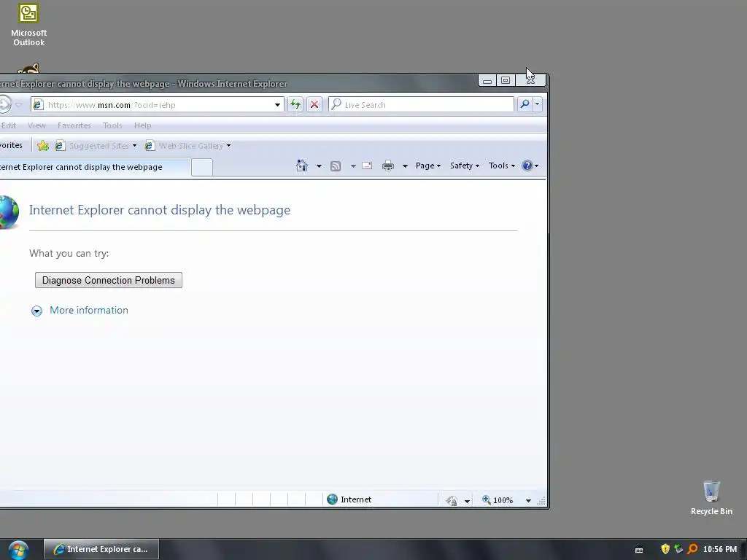
Task: Click the error page globe icon
Action: [x=8, y=212]
